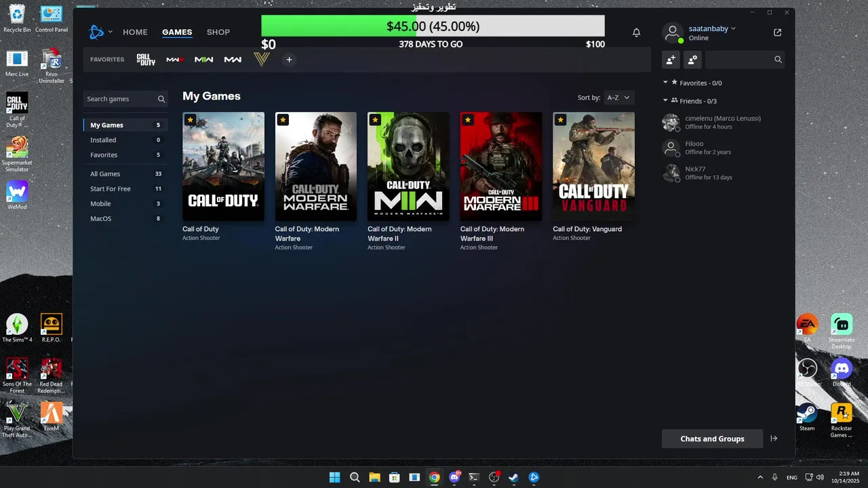Click the search icon in the friends search box
The image size is (868, 488).
pyautogui.click(x=778, y=60)
